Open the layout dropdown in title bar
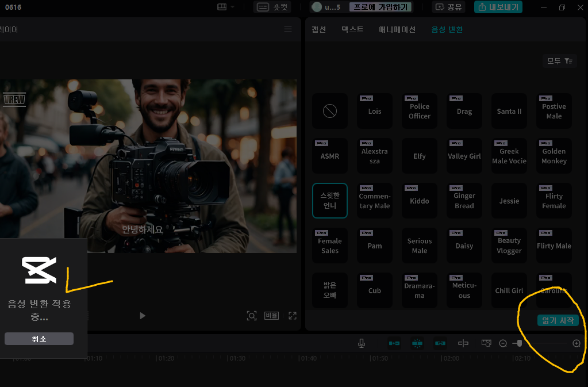This screenshot has width=588, height=387. click(225, 7)
